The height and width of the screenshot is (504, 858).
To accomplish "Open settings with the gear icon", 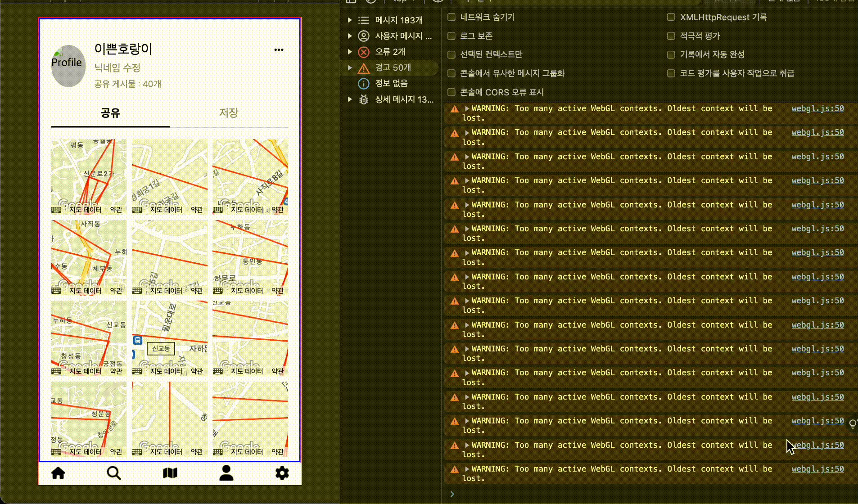I will pos(282,473).
